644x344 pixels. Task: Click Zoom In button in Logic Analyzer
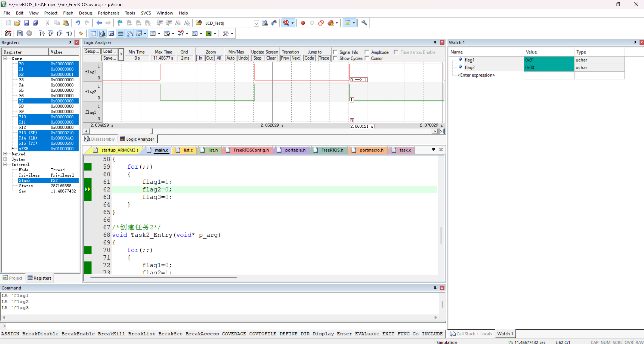point(200,58)
